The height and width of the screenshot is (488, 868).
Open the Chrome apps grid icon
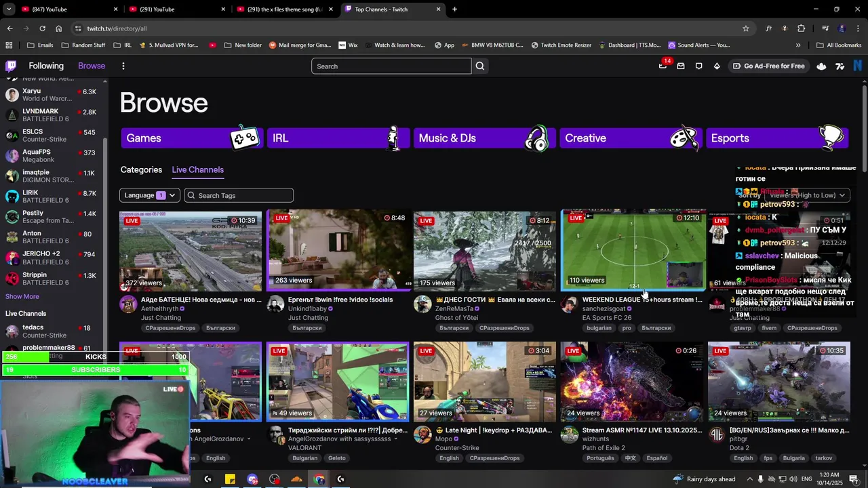(x=9, y=45)
